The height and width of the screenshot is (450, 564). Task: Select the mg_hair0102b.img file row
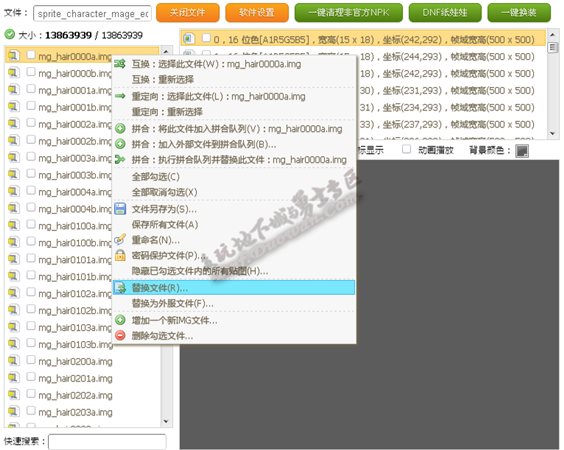(59, 310)
